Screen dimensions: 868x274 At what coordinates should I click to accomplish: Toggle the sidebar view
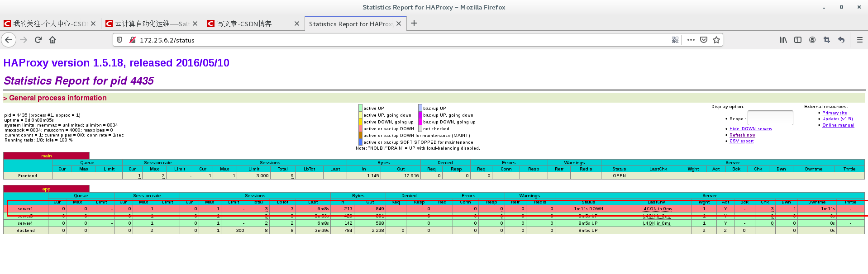pos(798,40)
